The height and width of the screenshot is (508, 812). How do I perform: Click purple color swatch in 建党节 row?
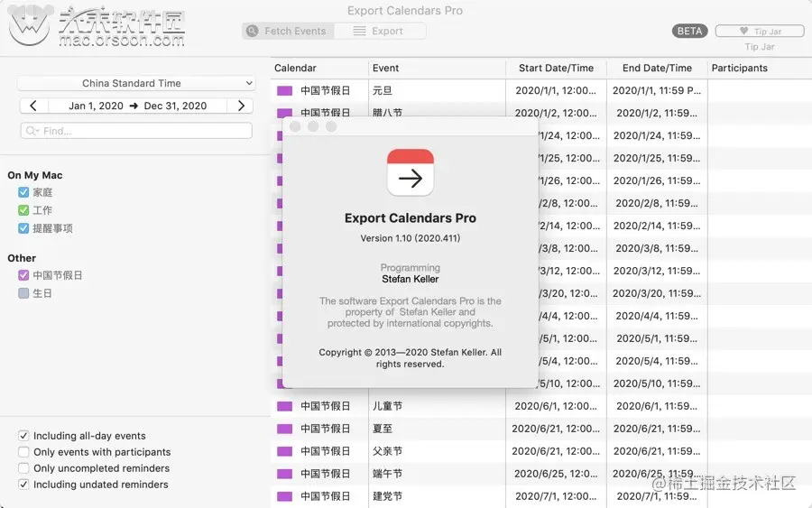(x=284, y=496)
